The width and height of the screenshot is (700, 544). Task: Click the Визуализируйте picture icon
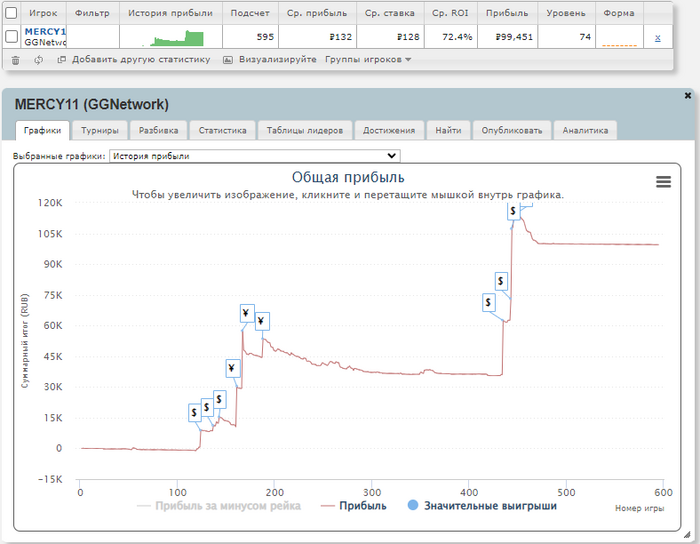(x=228, y=59)
